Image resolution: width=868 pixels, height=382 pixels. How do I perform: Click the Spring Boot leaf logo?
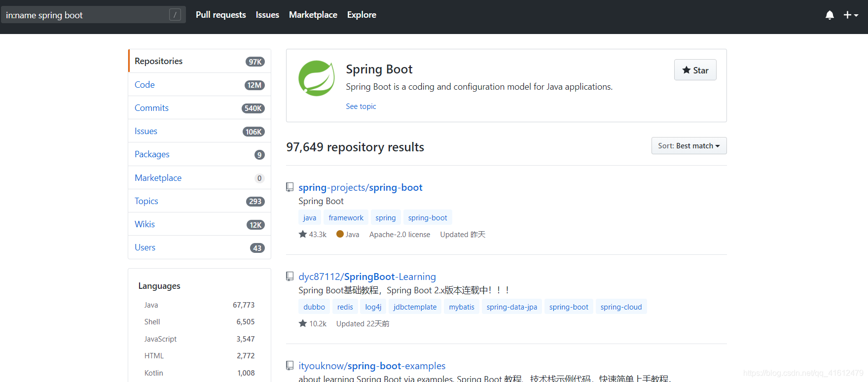pyautogui.click(x=317, y=78)
